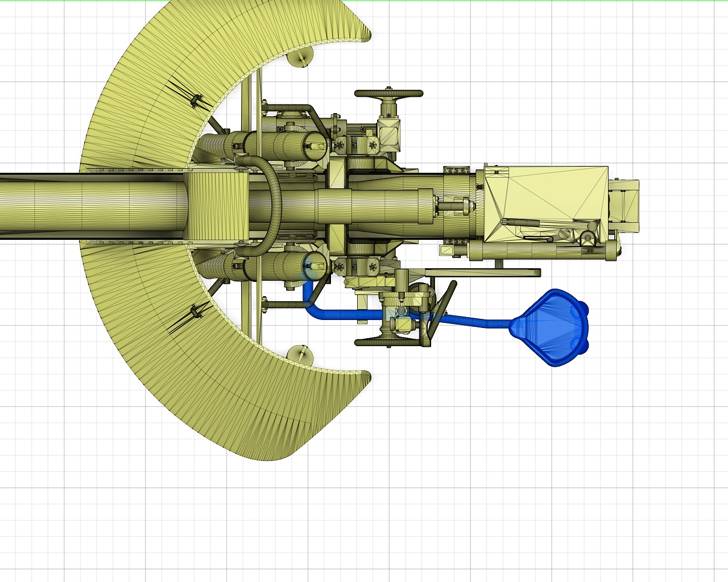Image resolution: width=728 pixels, height=582 pixels.
Task: Click the clip bracket on upper shield
Action: (197, 101)
